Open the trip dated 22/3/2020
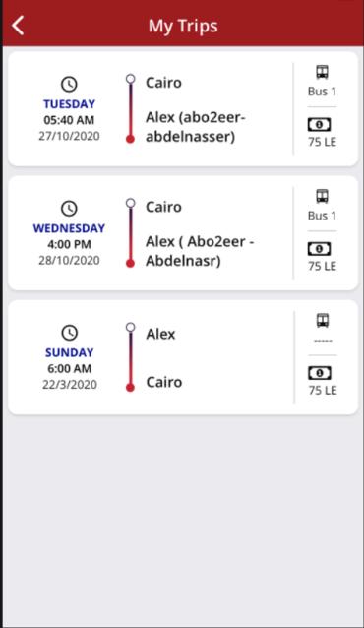 [183, 357]
